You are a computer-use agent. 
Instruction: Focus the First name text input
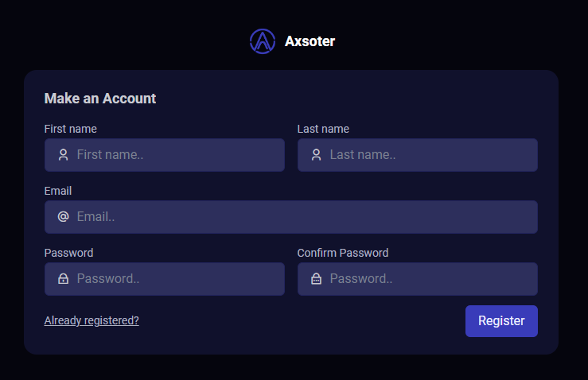pyautogui.click(x=165, y=155)
